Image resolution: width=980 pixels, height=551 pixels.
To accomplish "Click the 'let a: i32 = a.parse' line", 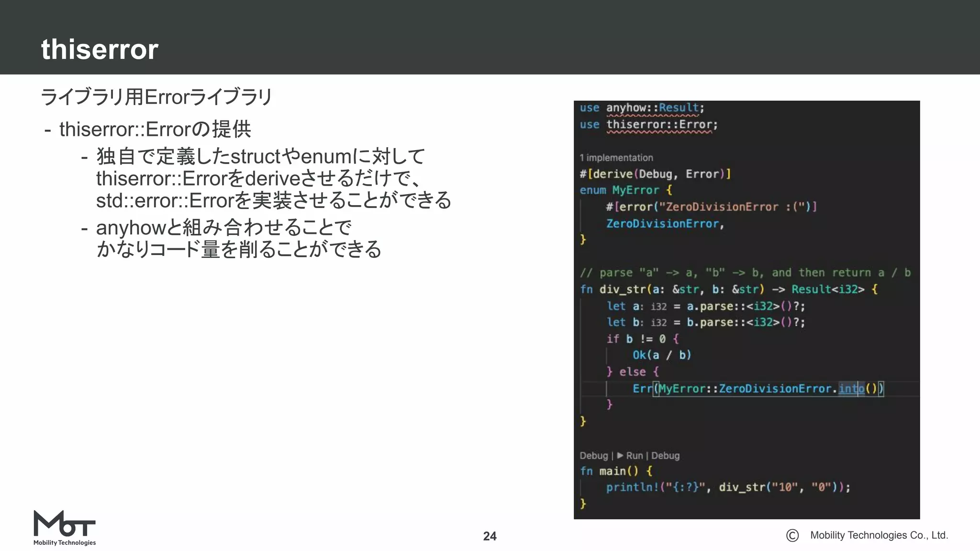I will (x=706, y=306).
